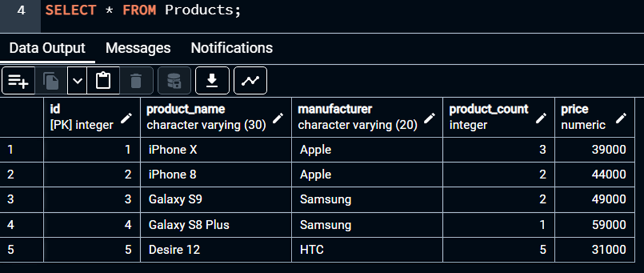The height and width of the screenshot is (273, 644).
Task: Open the Notifications tab
Action: coord(231,48)
